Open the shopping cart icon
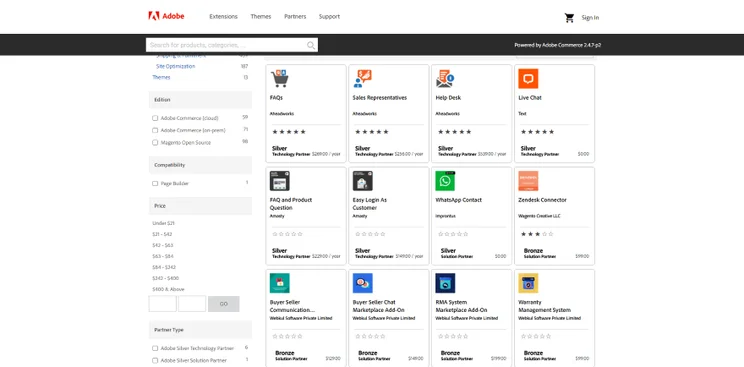This screenshot has height=367, width=744. (569, 18)
